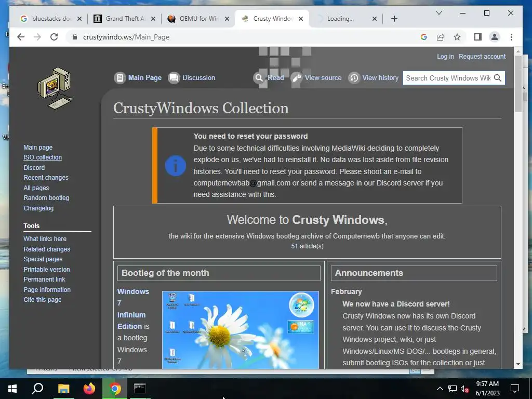Open Recent changes

(46, 178)
